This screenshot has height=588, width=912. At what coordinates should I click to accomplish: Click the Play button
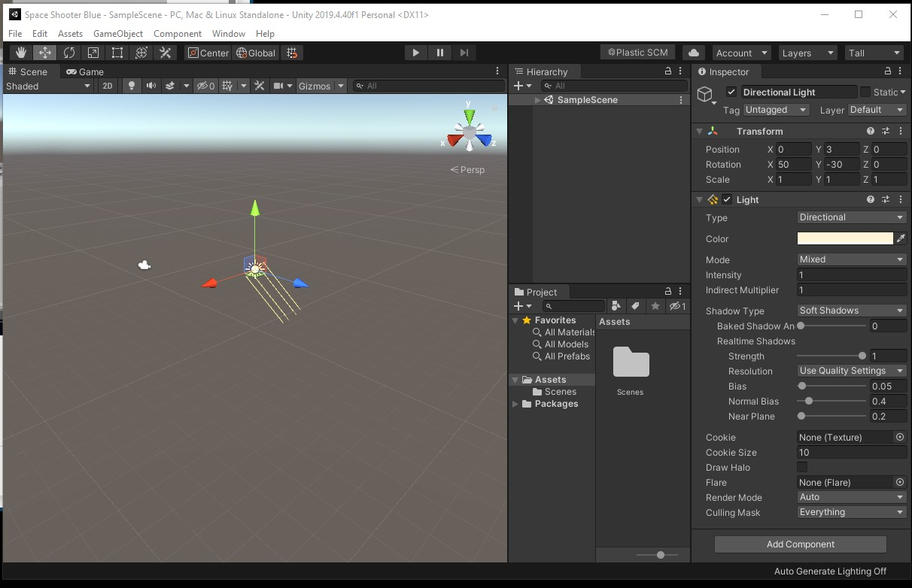[415, 53]
